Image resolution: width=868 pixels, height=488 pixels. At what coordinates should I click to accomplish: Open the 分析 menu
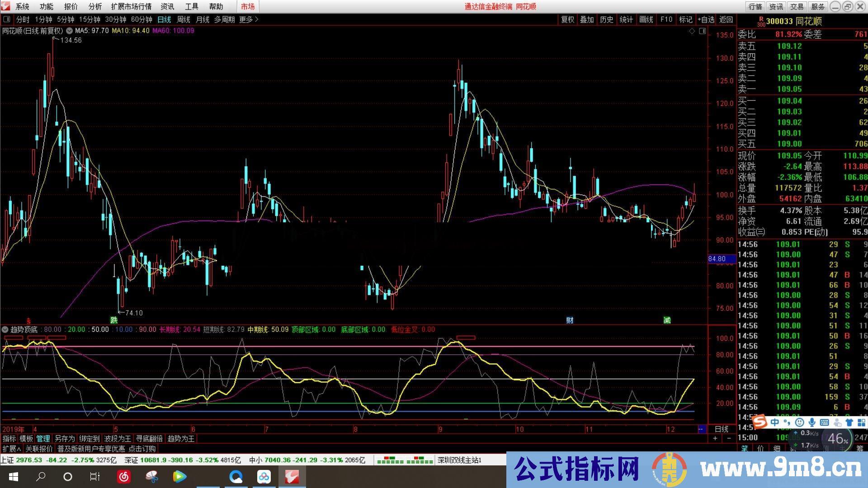(x=95, y=6)
